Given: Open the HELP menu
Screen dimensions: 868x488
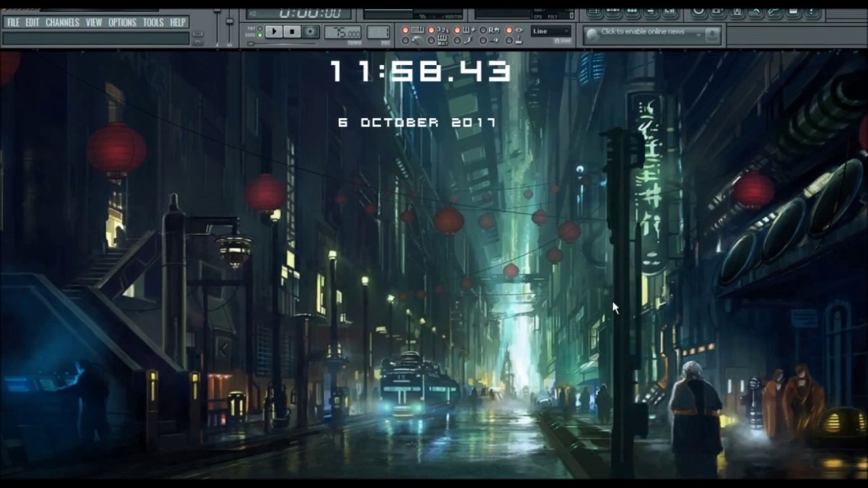Looking at the screenshot, I should [x=178, y=22].
